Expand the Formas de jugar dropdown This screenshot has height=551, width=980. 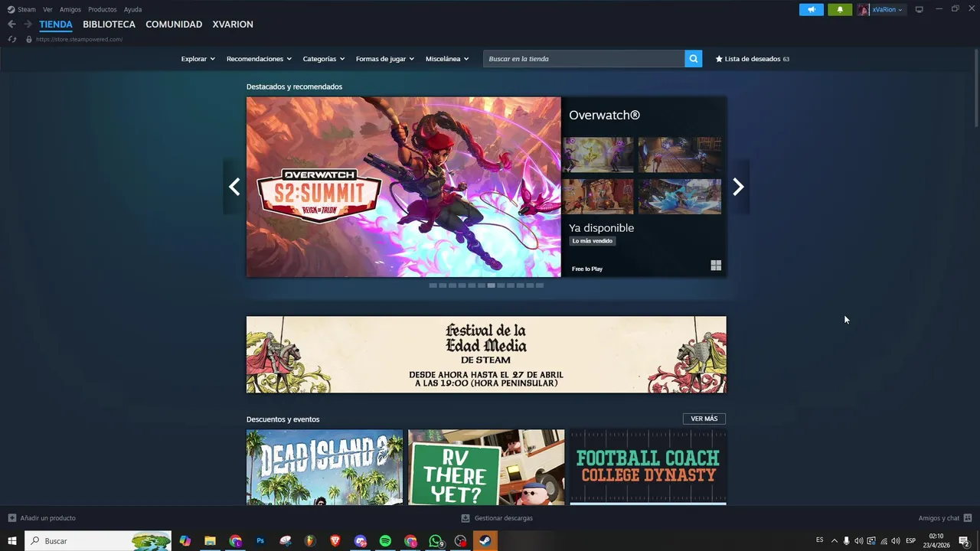[385, 59]
